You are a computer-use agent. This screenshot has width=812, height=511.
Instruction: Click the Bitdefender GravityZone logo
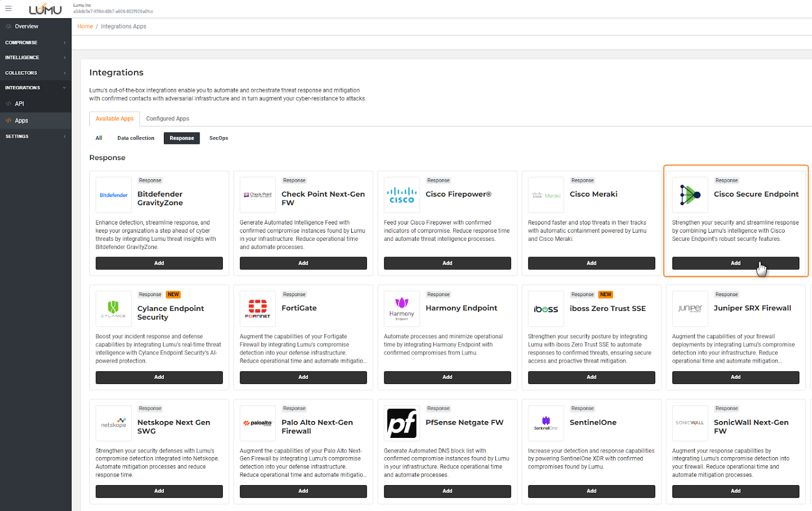[x=113, y=195]
